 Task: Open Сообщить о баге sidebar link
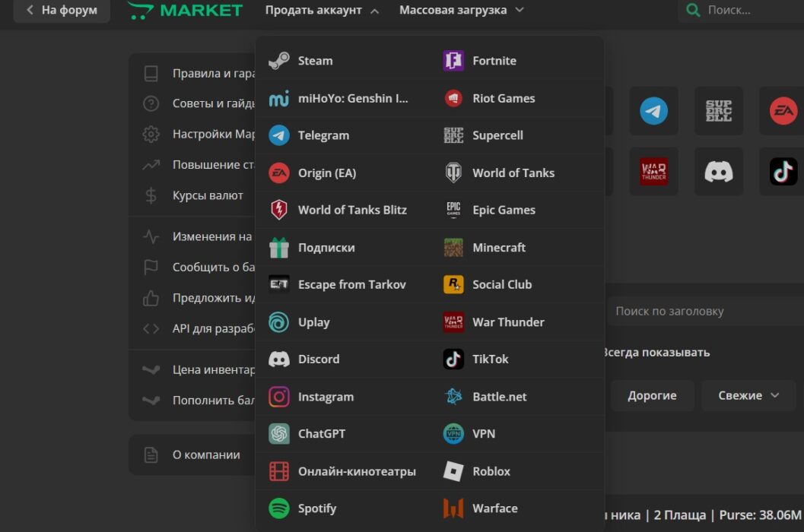coord(192,268)
